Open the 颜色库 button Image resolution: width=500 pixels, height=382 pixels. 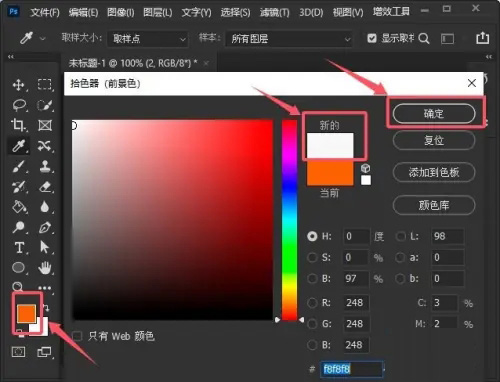pos(434,205)
